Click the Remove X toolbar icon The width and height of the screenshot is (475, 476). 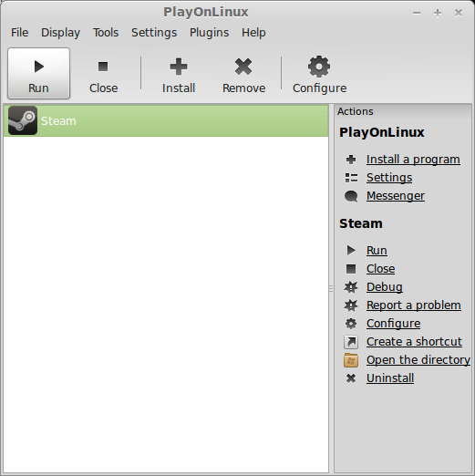click(x=243, y=67)
